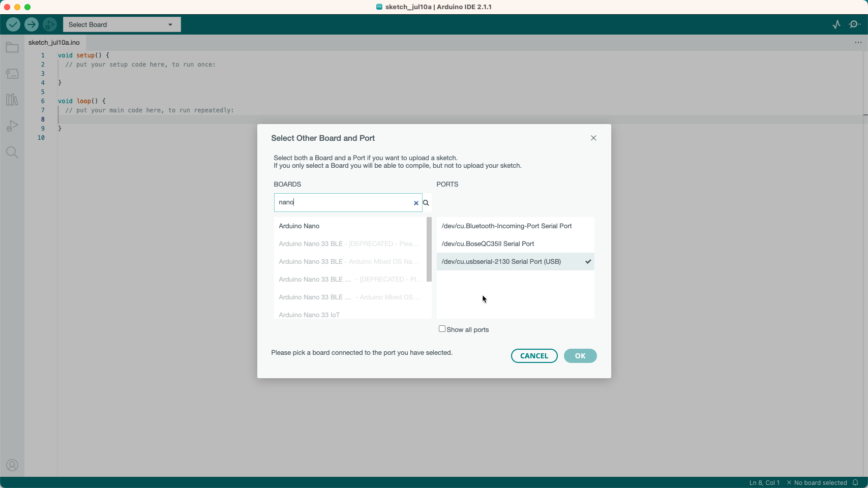
Task: Click the CANCEL button
Action: click(x=534, y=356)
